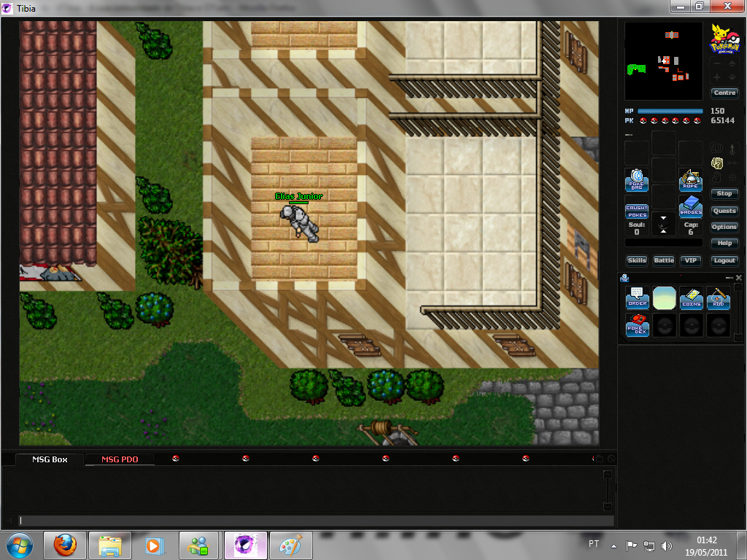This screenshot has height=560, width=747.
Task: Focus the chat text input field
Action: [x=316, y=521]
